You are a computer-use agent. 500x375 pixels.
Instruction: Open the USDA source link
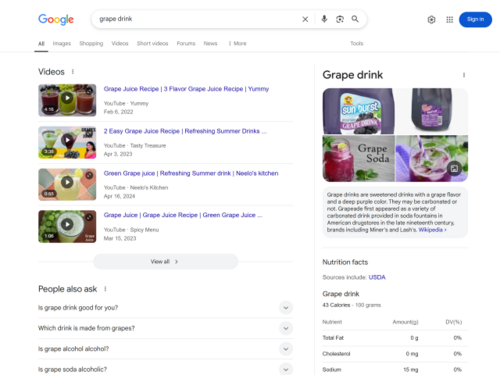(377, 277)
